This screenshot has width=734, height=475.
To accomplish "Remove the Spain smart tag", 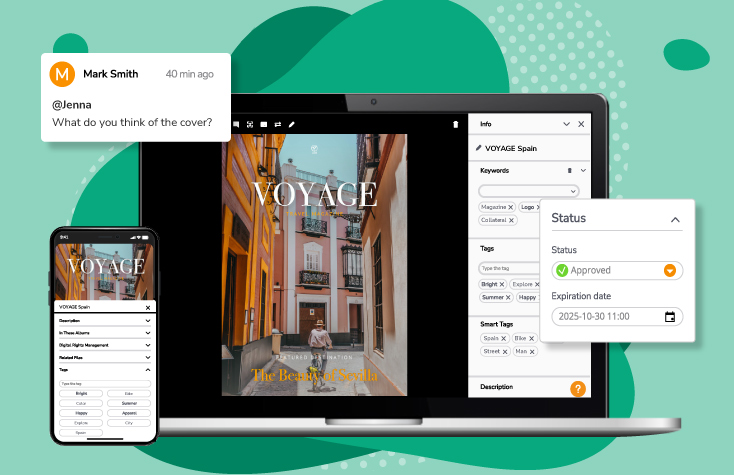I will tap(504, 338).
